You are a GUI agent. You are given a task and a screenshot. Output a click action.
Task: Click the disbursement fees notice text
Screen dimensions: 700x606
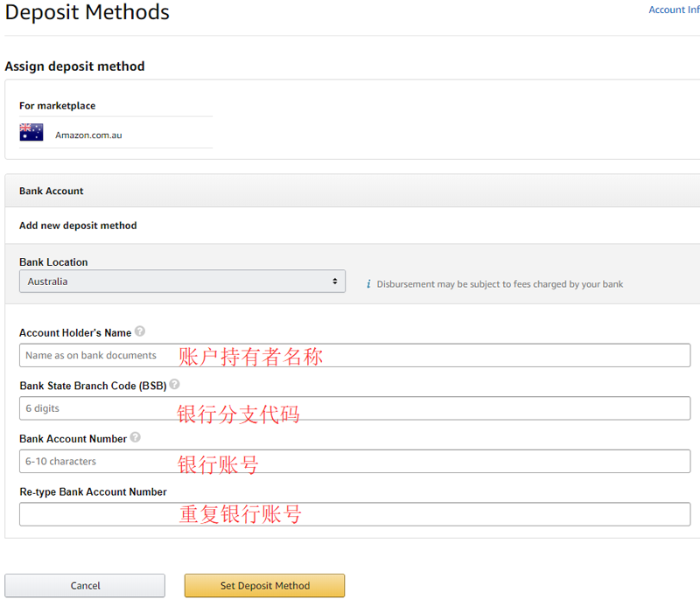click(500, 284)
